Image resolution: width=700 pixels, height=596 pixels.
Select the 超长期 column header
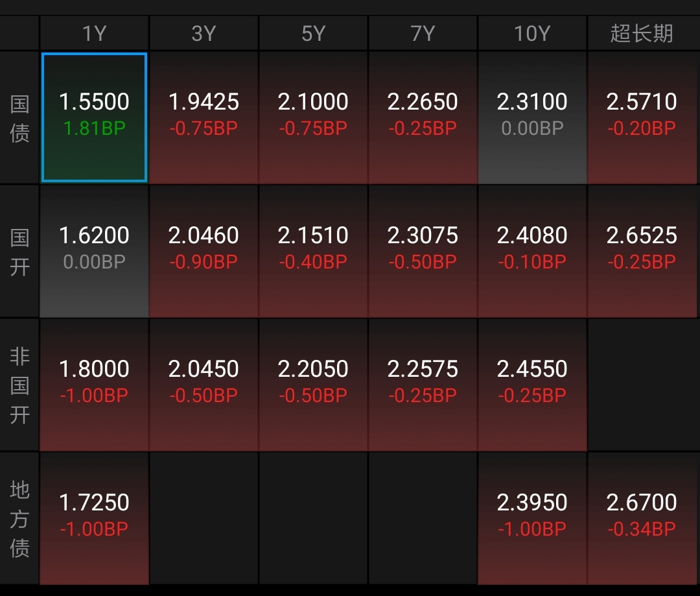(x=642, y=33)
